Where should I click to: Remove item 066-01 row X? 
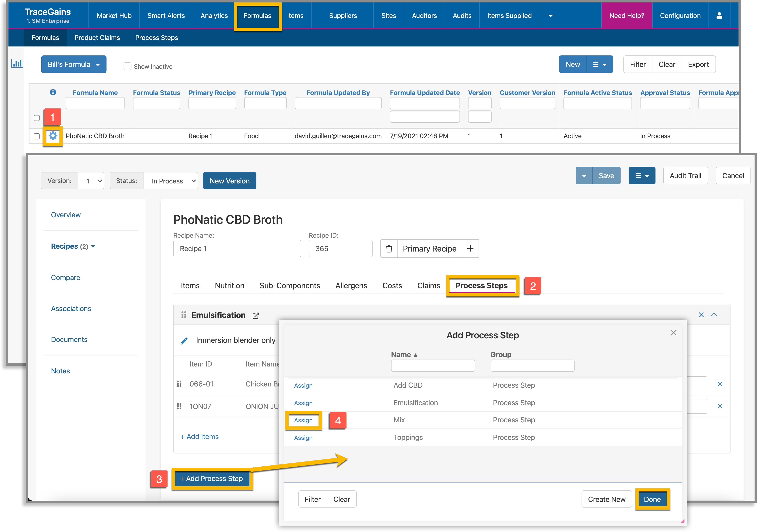[x=720, y=384]
